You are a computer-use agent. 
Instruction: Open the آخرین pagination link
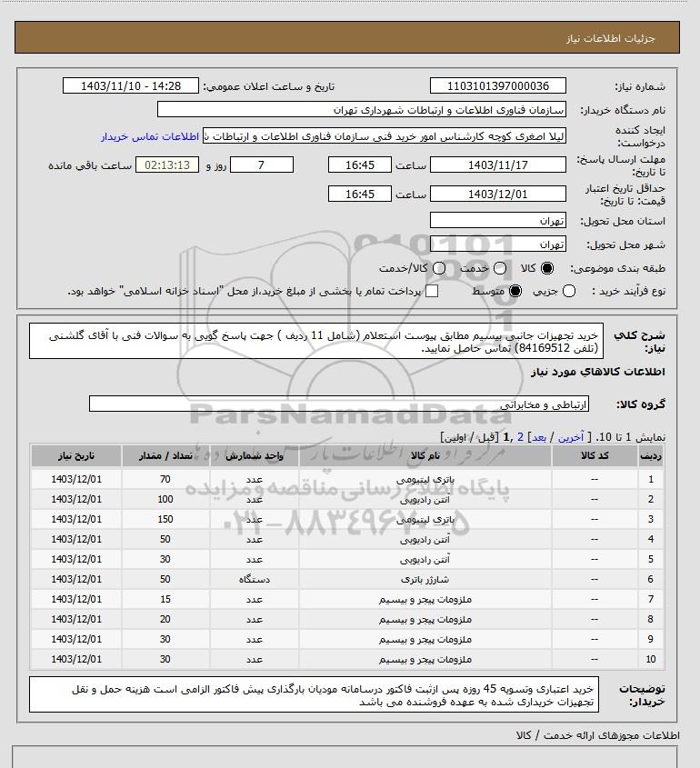[x=571, y=437]
